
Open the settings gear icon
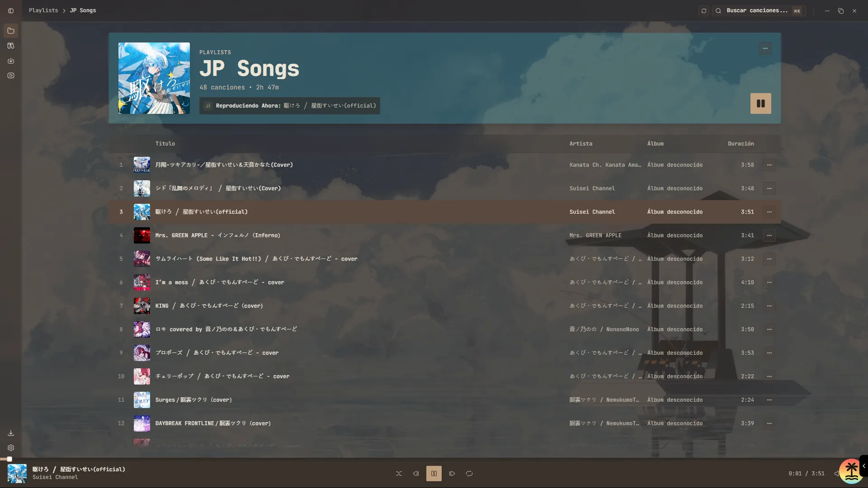point(11,448)
